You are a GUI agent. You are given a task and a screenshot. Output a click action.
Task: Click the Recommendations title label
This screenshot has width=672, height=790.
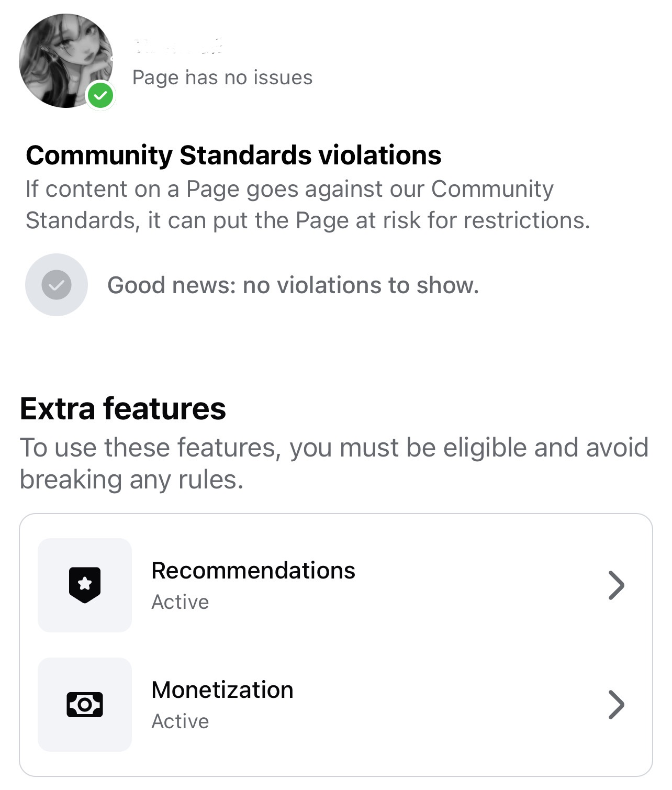point(253,571)
